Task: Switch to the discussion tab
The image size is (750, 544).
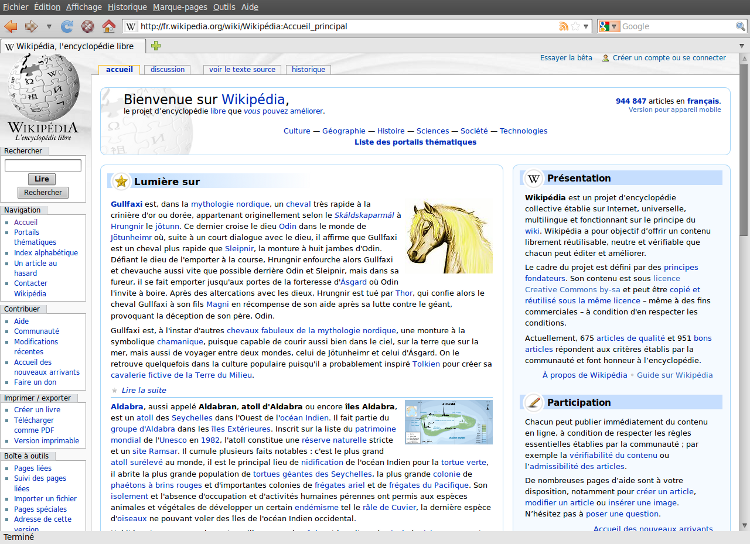Action: pos(167,69)
